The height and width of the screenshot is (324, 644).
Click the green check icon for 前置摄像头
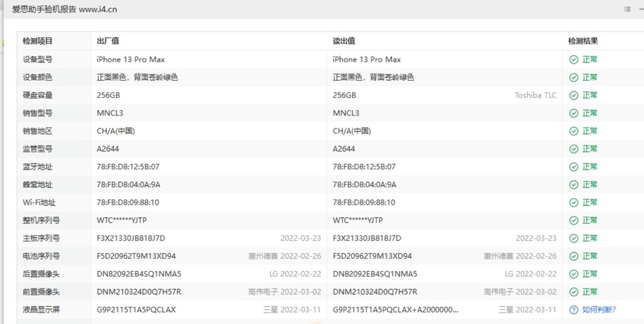[x=573, y=292]
